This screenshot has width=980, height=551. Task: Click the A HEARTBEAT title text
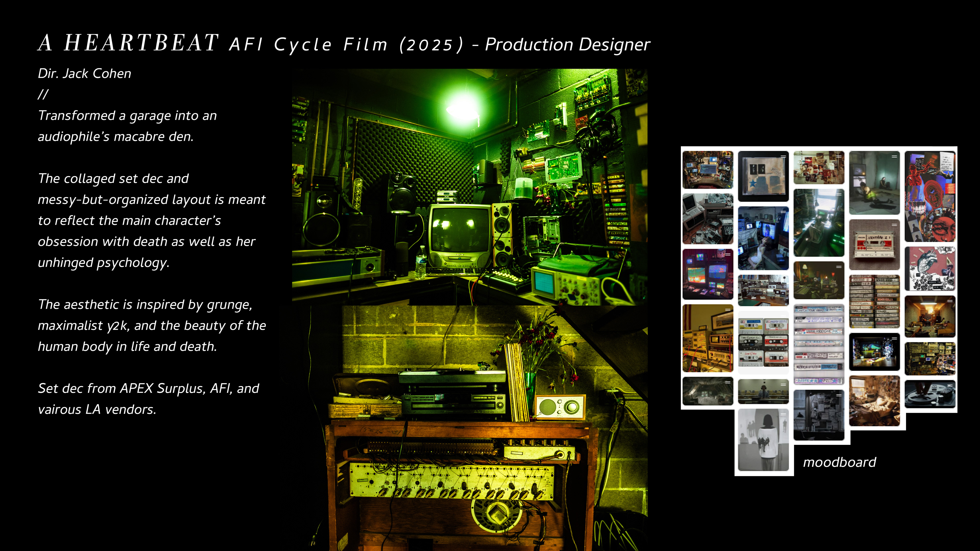(129, 43)
